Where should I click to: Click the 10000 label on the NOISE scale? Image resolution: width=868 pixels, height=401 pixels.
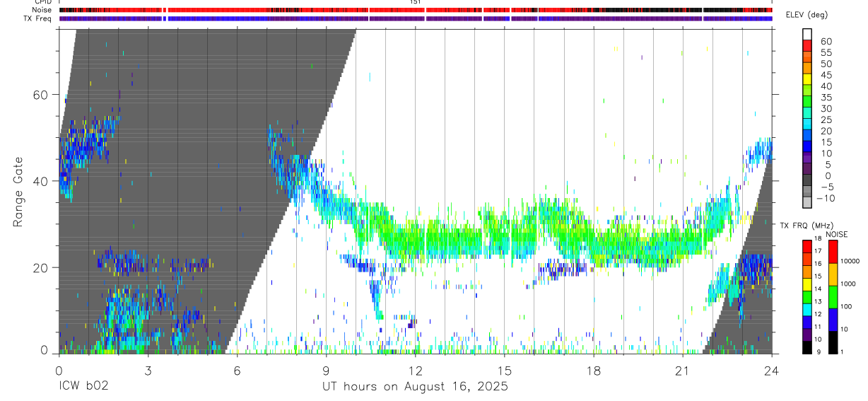[850, 262]
